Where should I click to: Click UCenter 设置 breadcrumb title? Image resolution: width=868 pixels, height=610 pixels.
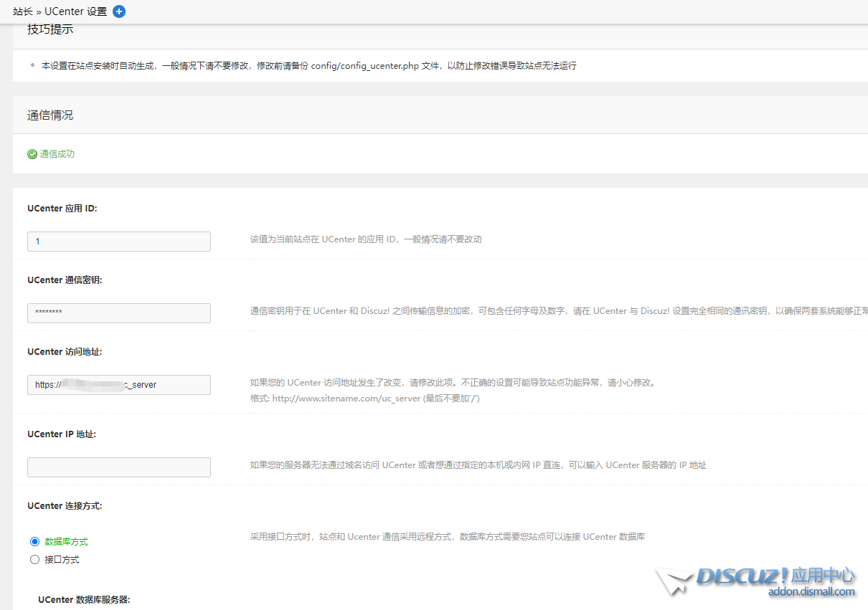(x=75, y=11)
